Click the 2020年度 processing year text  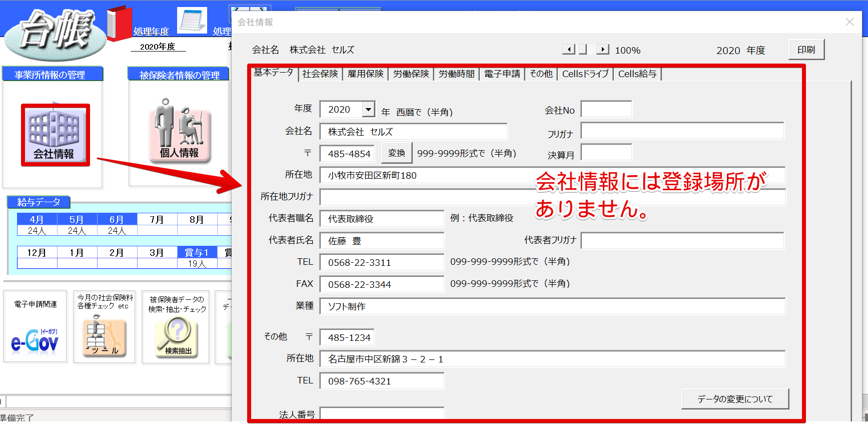click(x=158, y=47)
